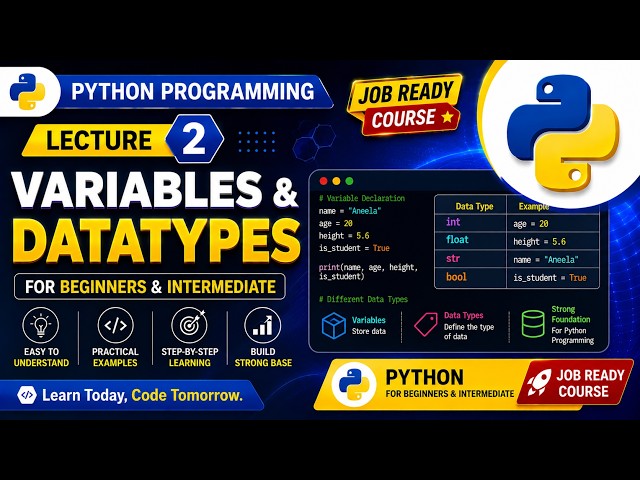Viewport: 640px width, 480px height.
Task: Click the blue cube Variables icon
Action: pos(333,325)
